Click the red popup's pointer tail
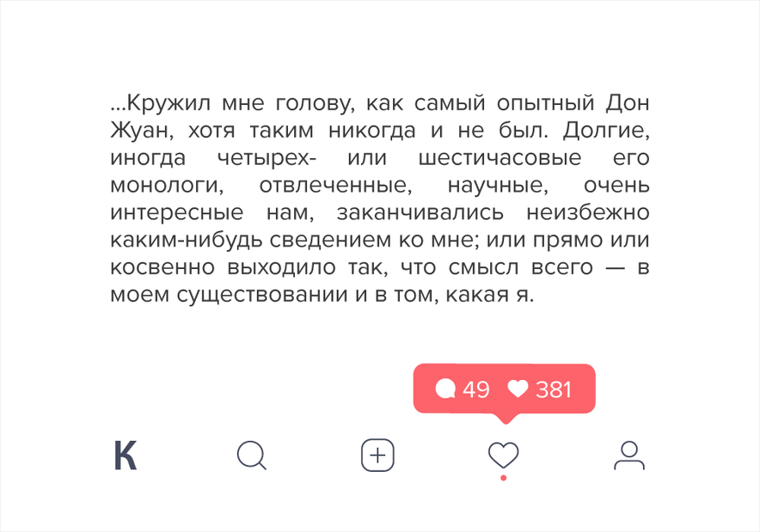760x532 pixels. [505, 419]
